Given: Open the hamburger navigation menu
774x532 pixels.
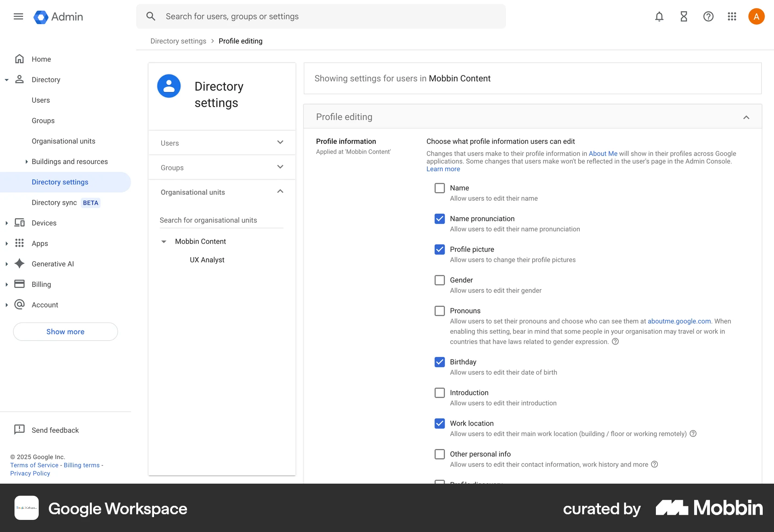Looking at the screenshot, I should [18, 16].
